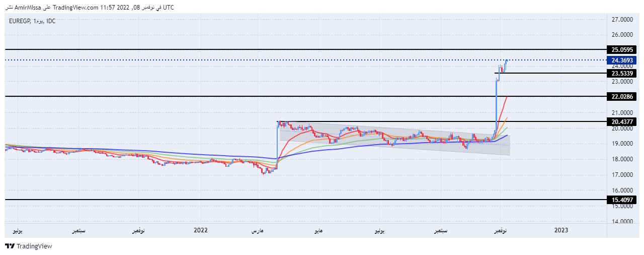Click the 21.0000 price axis value
The image size is (644, 255).
[x=622, y=113]
